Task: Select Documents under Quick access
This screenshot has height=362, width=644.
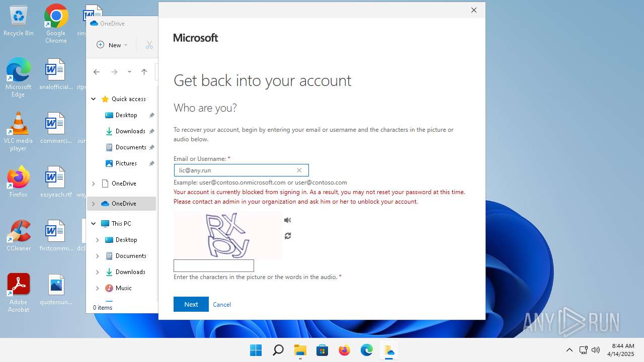Action: [130, 147]
